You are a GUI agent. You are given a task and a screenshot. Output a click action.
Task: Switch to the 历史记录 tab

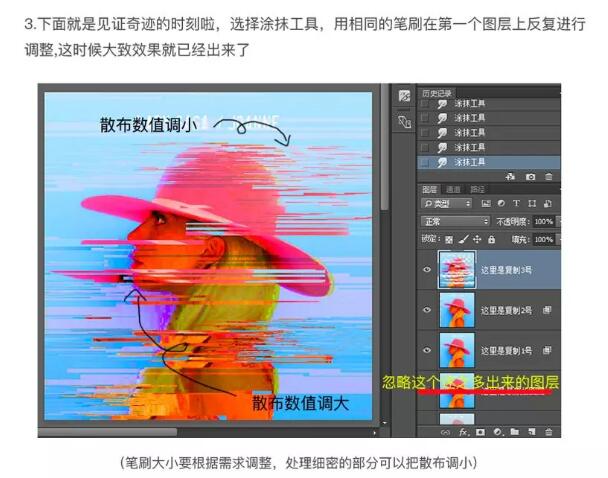[437, 93]
